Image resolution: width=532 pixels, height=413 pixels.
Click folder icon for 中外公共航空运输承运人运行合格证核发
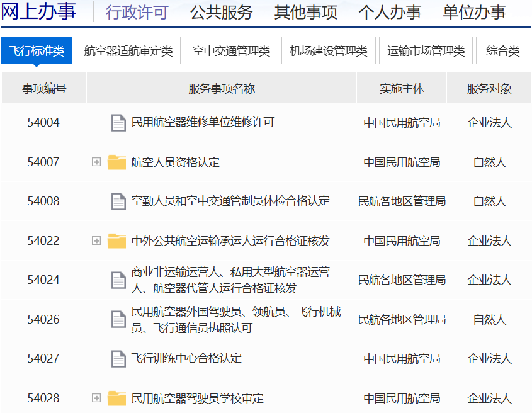[116, 240]
